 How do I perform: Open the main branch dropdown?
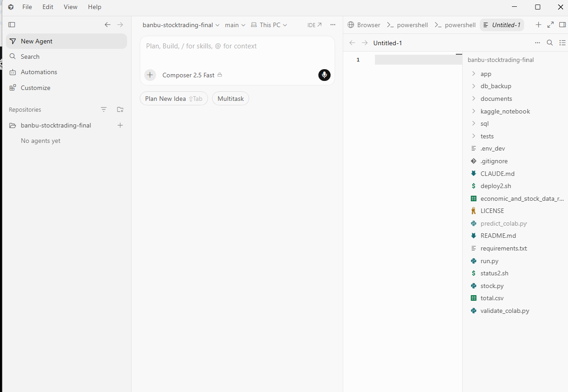coord(235,25)
